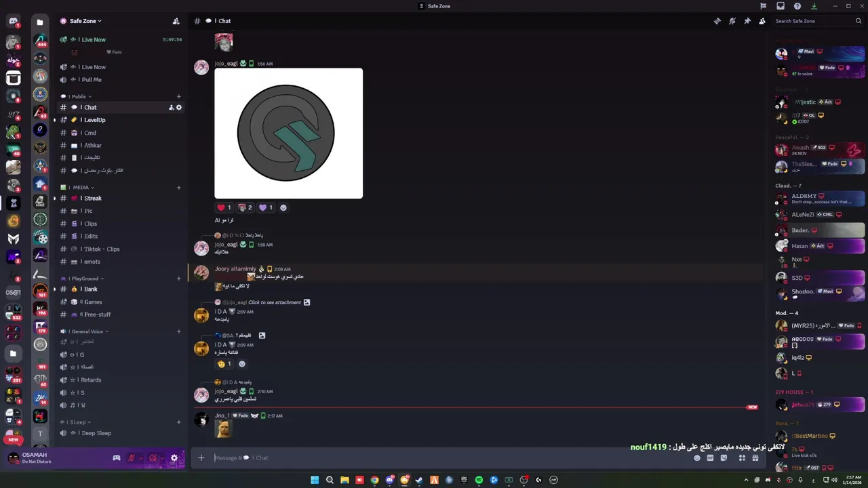
Task: Open the Bank channel
Action: (121, 289)
